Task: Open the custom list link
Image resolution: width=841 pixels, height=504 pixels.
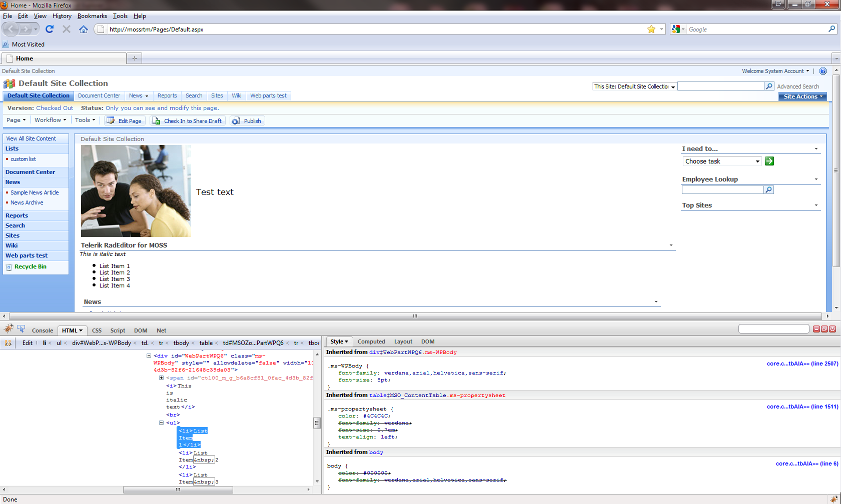Action: (23, 159)
